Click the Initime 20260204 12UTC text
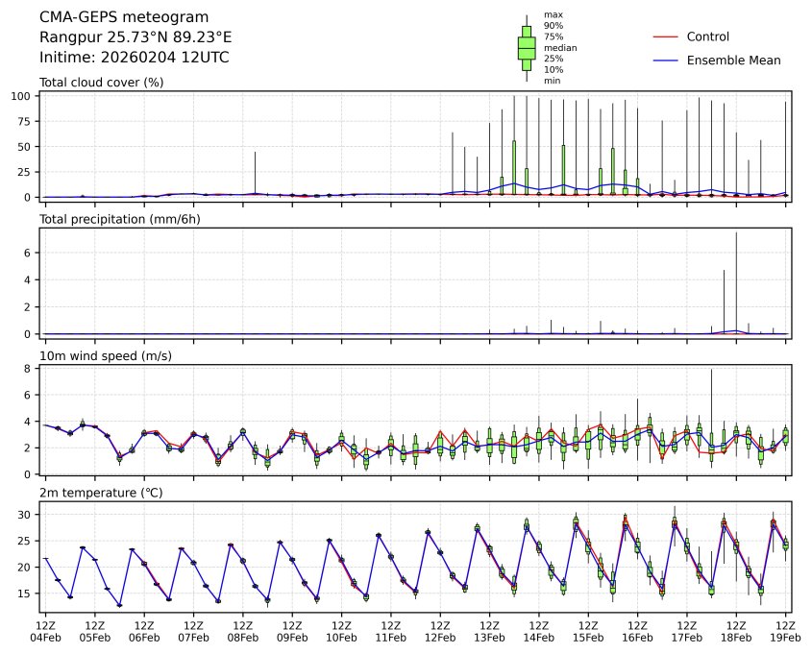 (134, 58)
